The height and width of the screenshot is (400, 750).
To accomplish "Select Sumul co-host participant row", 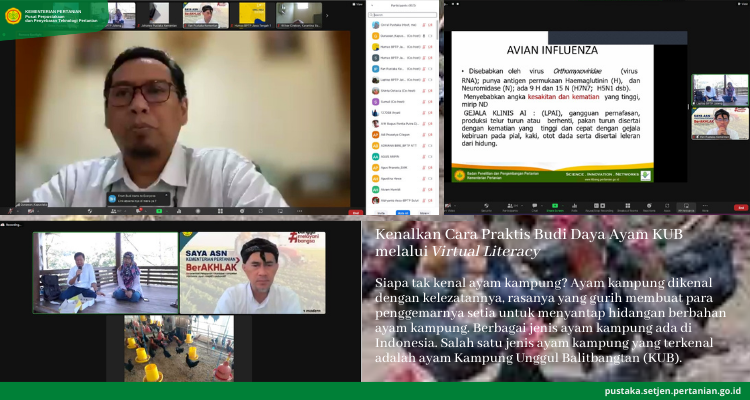I will [x=403, y=101].
